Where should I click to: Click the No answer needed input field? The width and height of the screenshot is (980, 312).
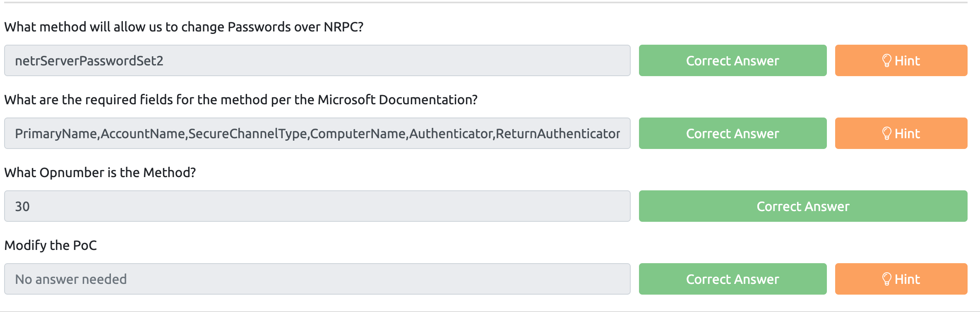point(317,279)
